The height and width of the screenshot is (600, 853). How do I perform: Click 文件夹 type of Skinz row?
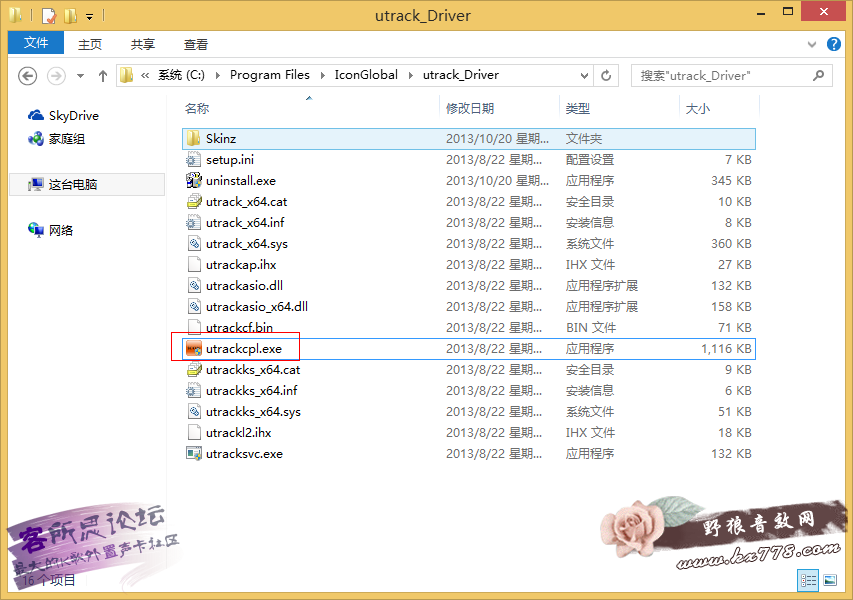(584, 139)
